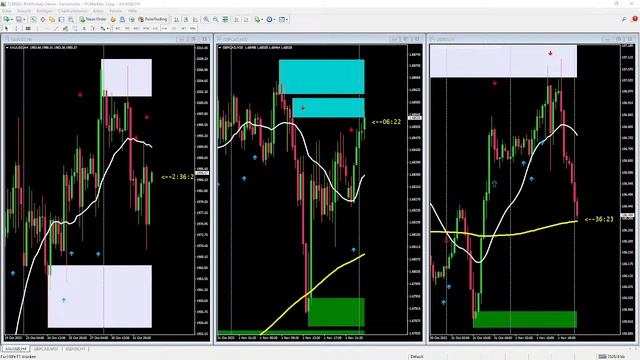Image resolution: width=640 pixels, height=360 pixels.
Task: Open the red notifications icon
Action: point(635,19)
